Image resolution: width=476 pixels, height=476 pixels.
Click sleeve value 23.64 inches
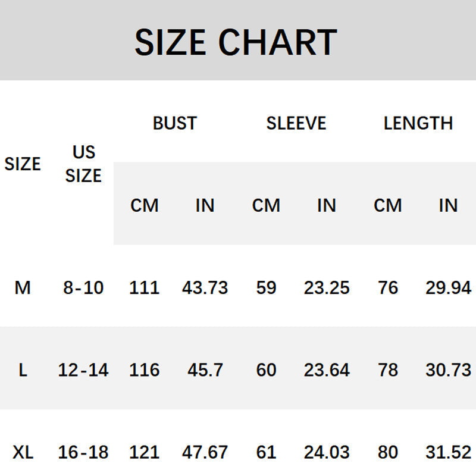[327, 370]
